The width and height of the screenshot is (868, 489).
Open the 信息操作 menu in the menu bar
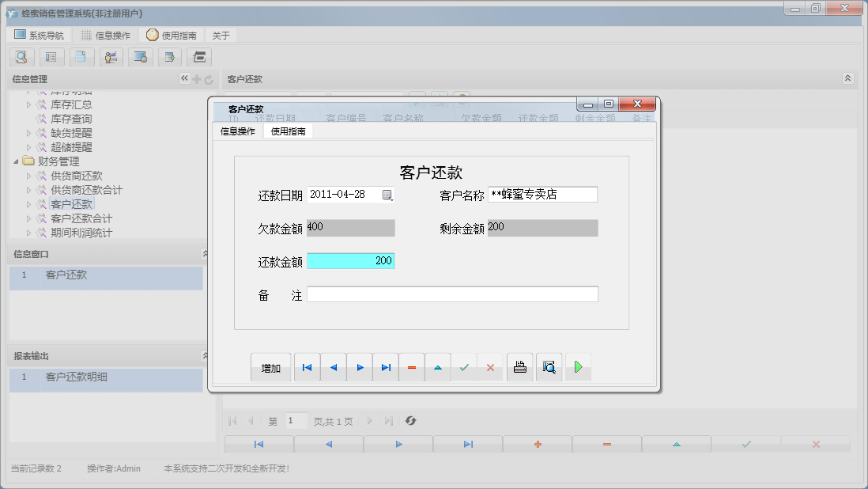coord(107,34)
